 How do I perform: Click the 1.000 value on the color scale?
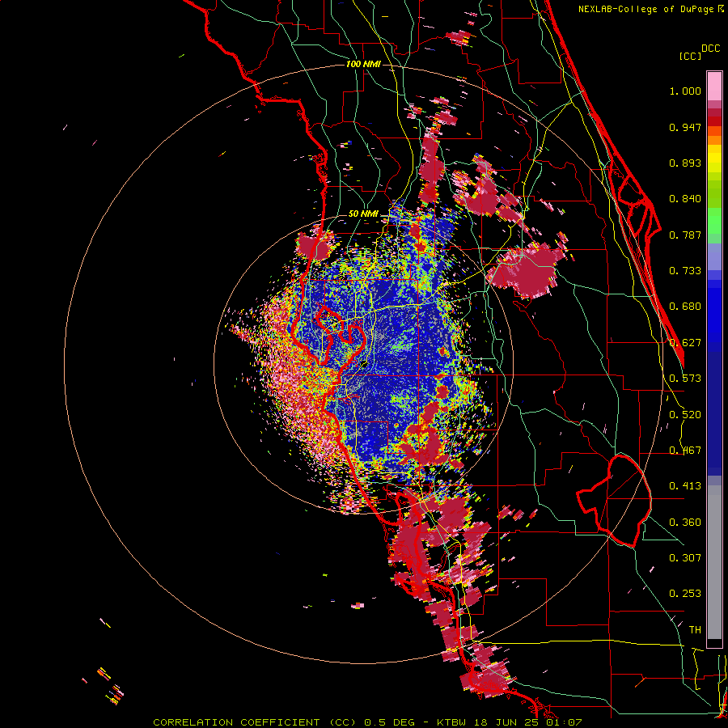685,91
